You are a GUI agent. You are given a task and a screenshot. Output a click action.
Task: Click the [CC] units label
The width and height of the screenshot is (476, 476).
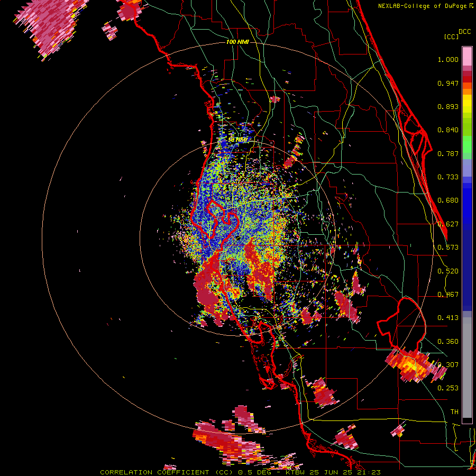click(x=451, y=36)
